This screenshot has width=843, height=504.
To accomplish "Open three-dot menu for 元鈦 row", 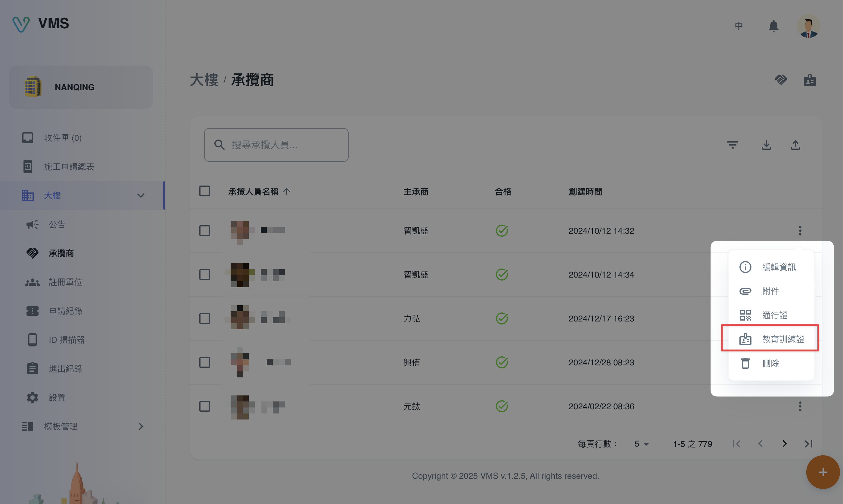I will click(x=800, y=406).
